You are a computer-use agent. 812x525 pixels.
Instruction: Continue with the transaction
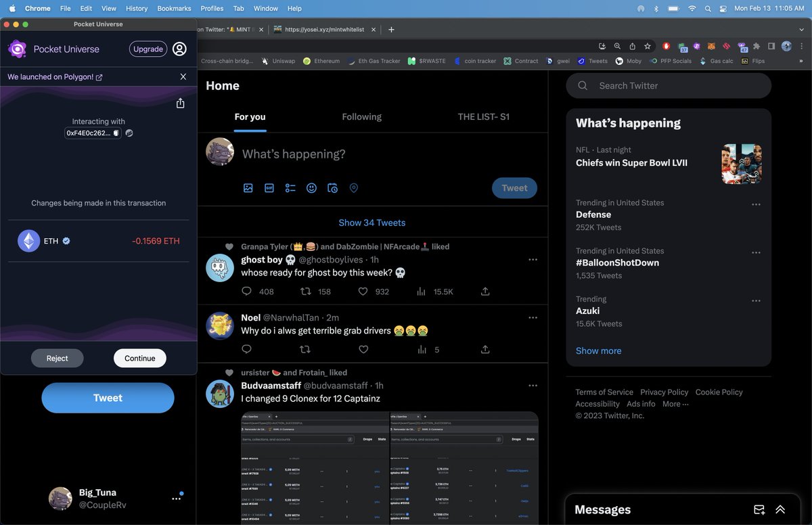pyautogui.click(x=140, y=359)
